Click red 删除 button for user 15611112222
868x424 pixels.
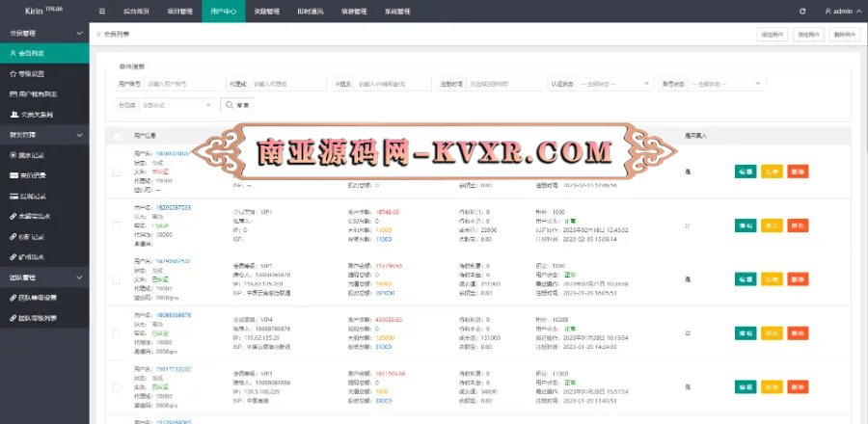(x=798, y=387)
